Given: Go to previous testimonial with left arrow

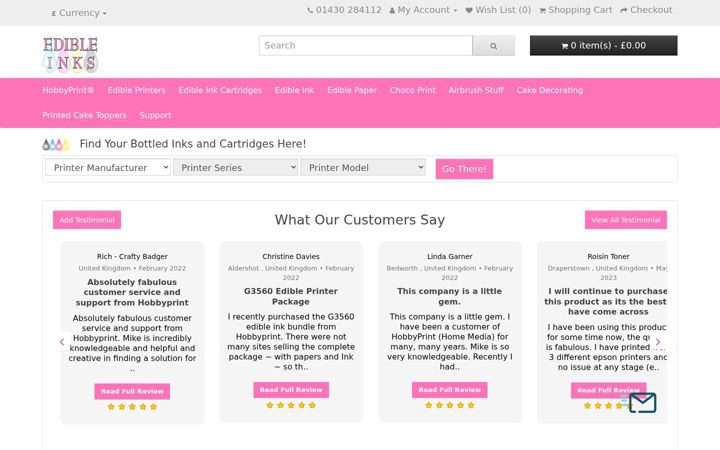Looking at the screenshot, I should [62, 342].
